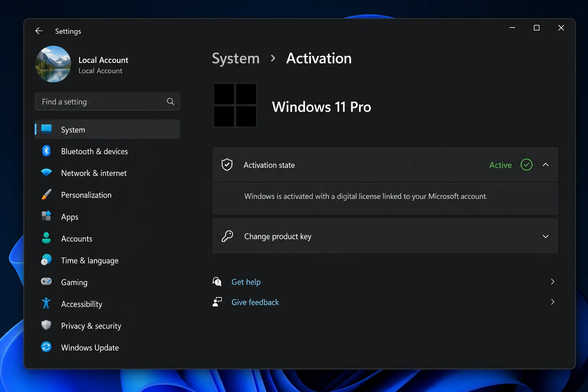Click the Bluetooth icon in sidebar

[x=46, y=151]
